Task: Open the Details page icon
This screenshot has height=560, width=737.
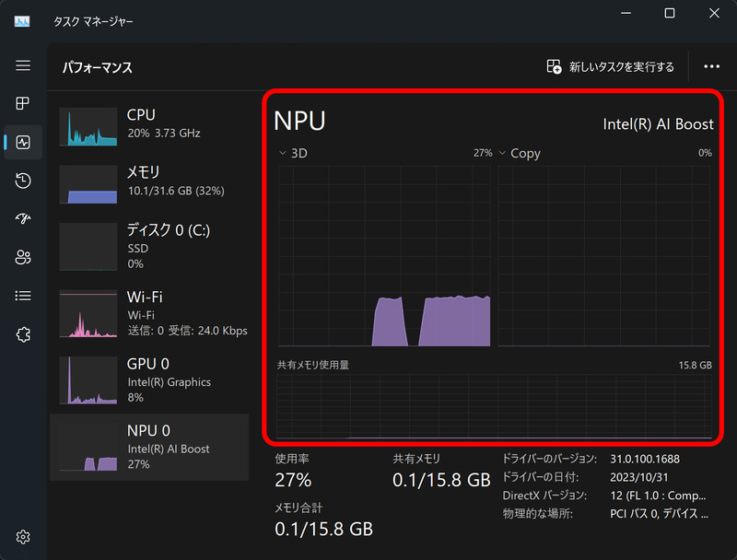Action: [x=23, y=296]
